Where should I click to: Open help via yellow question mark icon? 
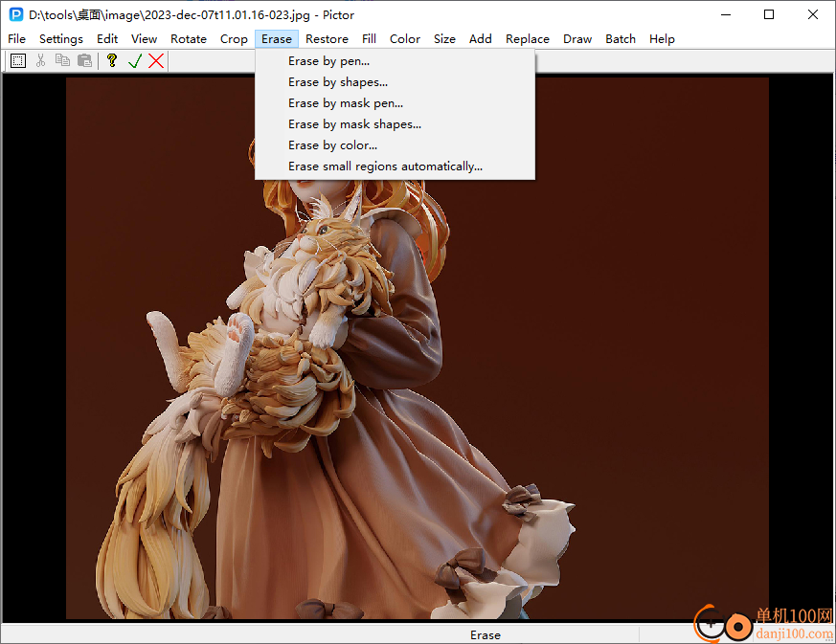point(111,60)
